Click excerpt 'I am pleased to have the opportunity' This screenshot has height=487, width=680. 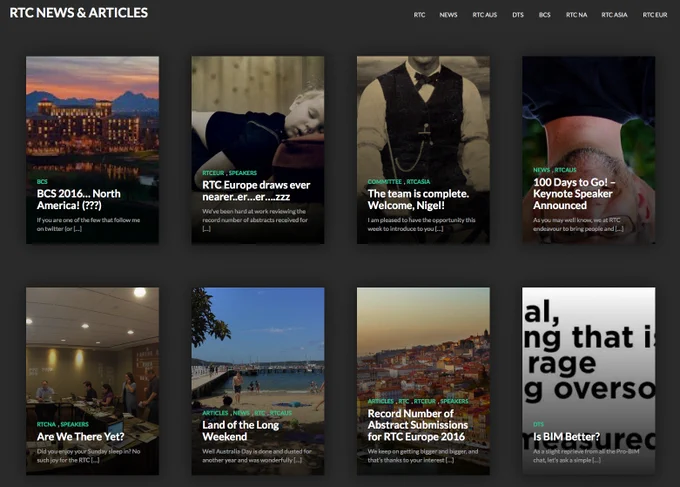click(422, 224)
